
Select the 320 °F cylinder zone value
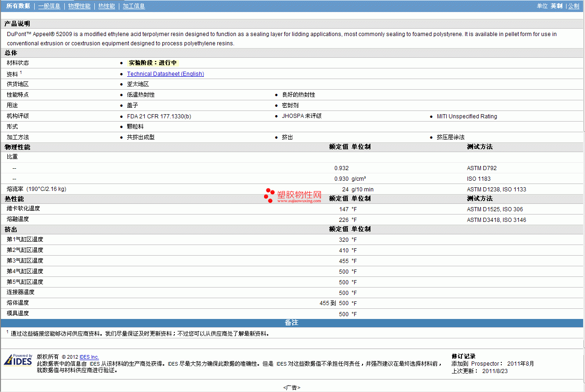coord(348,240)
